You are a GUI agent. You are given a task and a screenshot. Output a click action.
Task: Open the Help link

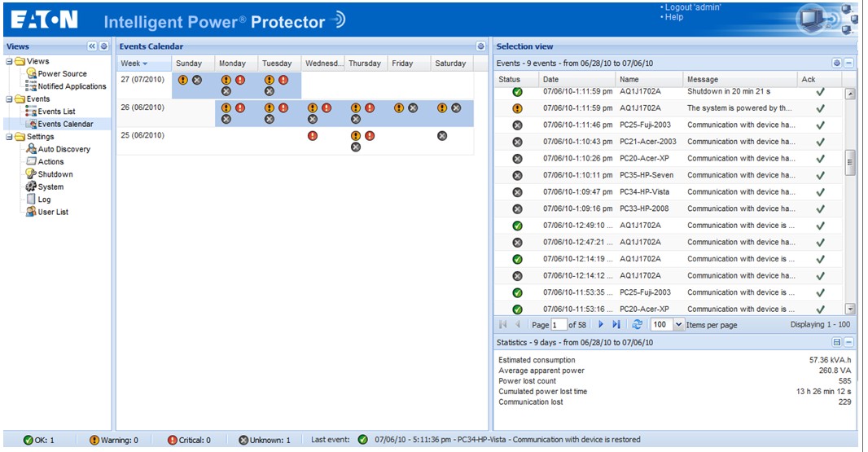pos(673,17)
